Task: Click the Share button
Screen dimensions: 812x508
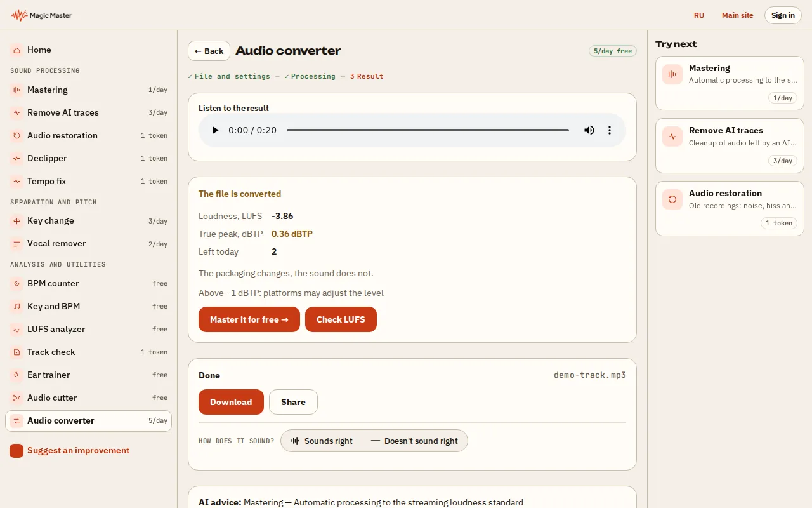Action: (293, 402)
